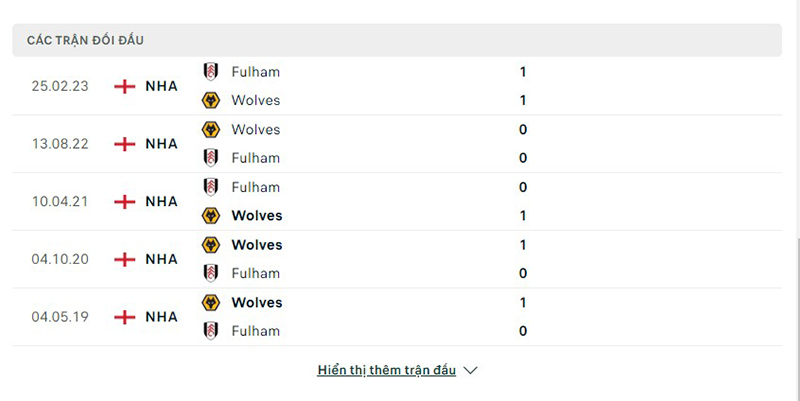The height and width of the screenshot is (401, 800).
Task: Open the bold Wolves name in the 10.04.21 match
Action: 257,216
